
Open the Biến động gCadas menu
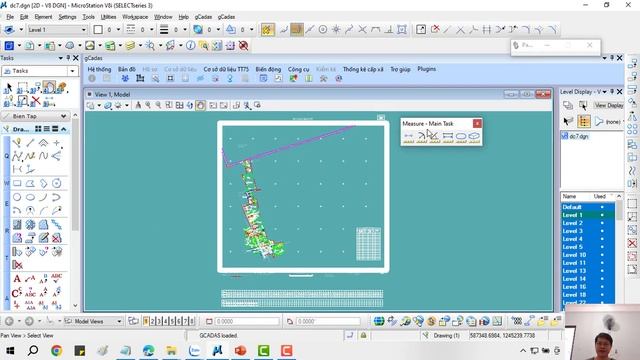tap(268, 69)
